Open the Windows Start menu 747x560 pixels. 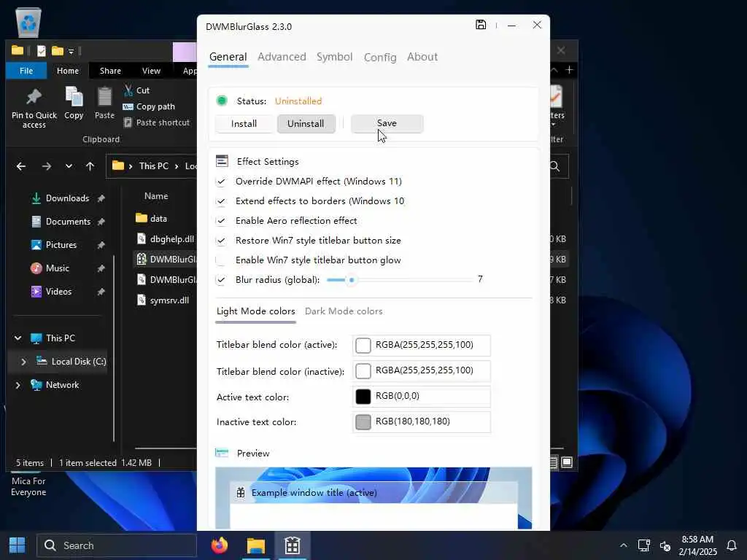18,545
